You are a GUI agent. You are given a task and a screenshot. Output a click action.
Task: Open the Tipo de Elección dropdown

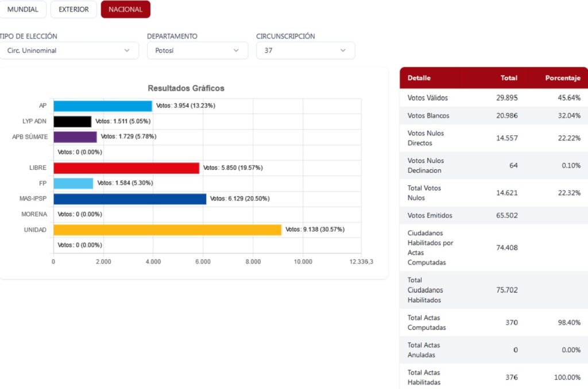pyautogui.click(x=69, y=50)
